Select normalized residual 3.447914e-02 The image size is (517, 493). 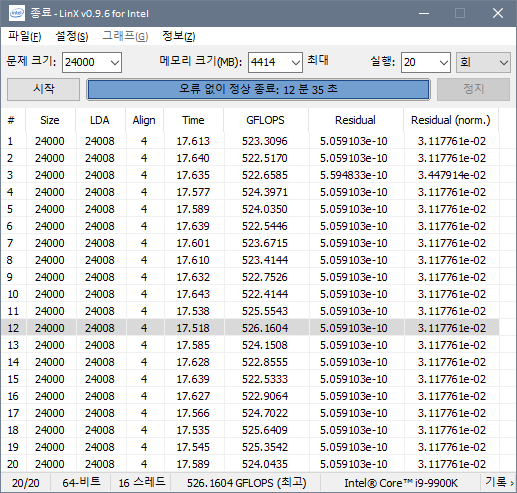(452, 175)
